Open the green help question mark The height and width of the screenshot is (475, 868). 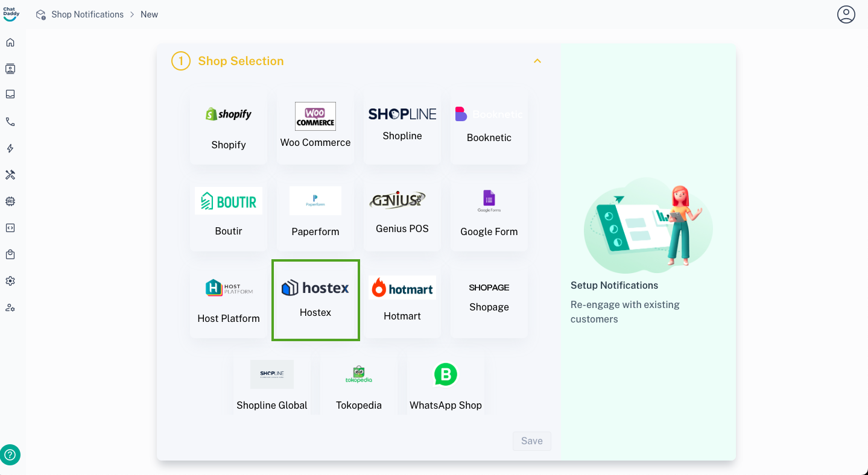coord(10,455)
